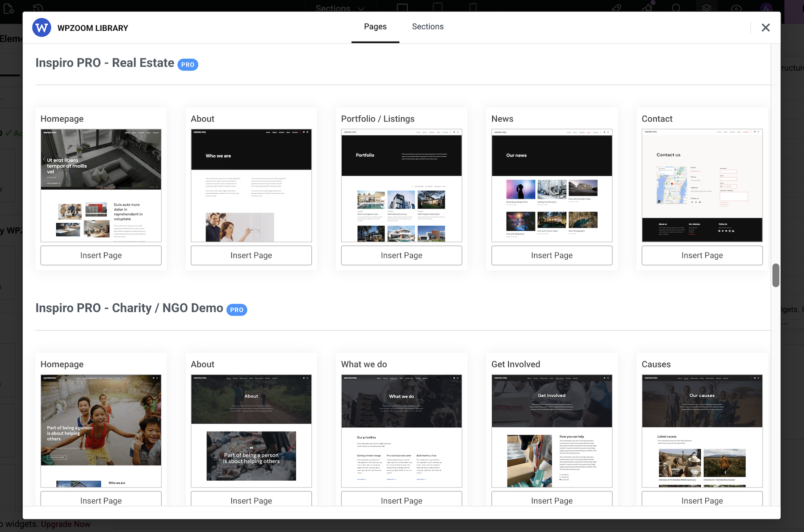Insert the Real Estate Homepage page
The width and height of the screenshot is (804, 532).
101,255
